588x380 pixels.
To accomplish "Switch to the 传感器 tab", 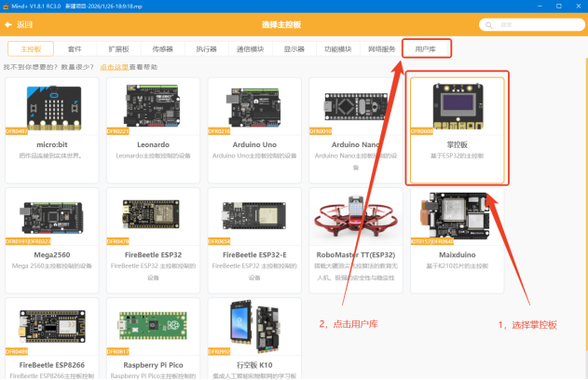I will [162, 49].
